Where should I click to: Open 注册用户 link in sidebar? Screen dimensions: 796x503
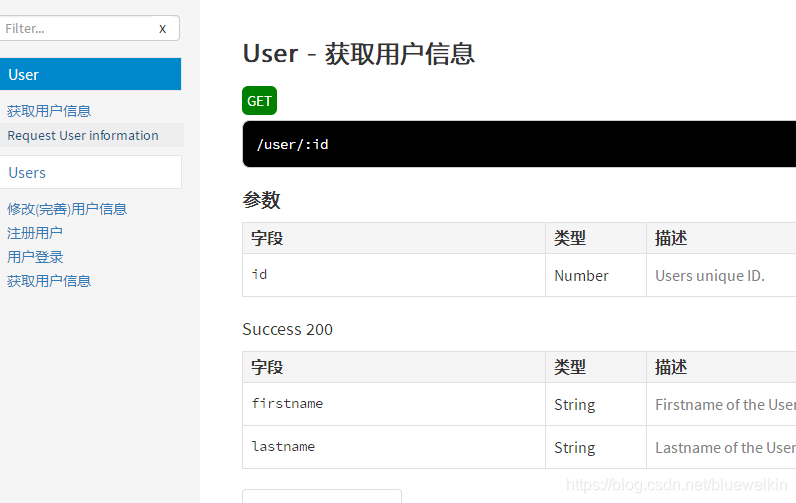[35, 233]
